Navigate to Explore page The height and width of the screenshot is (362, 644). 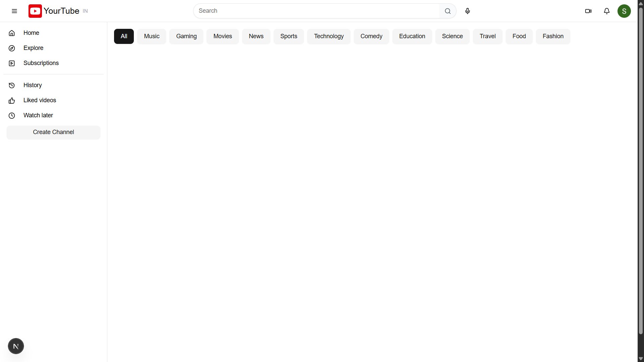(x=33, y=48)
